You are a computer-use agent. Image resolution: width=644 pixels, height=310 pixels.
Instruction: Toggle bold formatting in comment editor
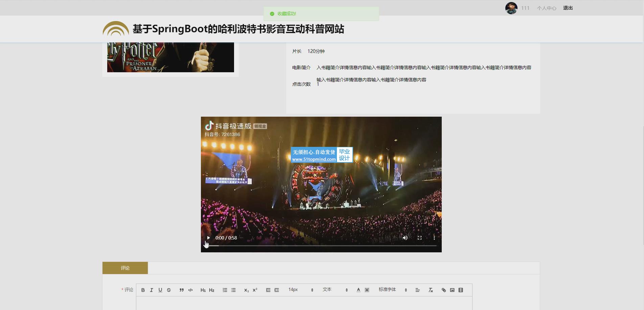click(x=143, y=290)
